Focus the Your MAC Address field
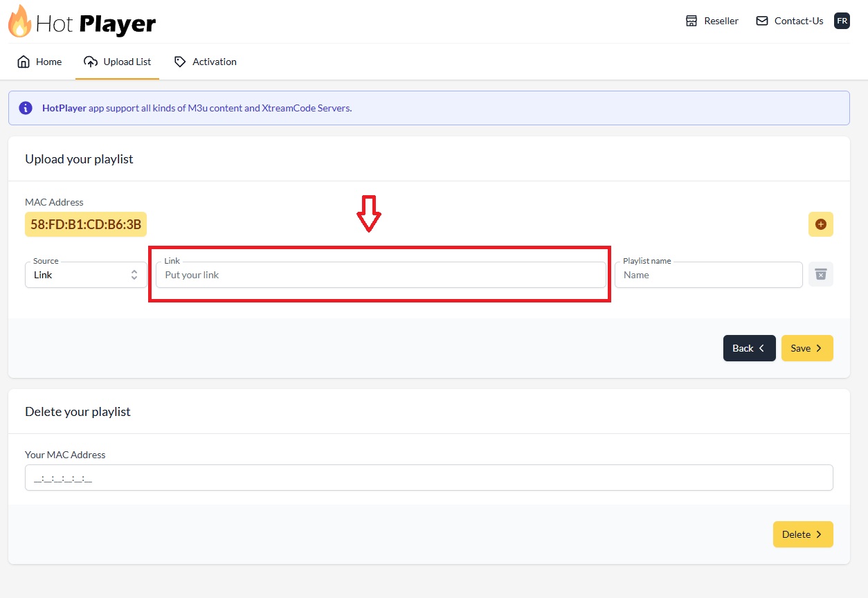The height and width of the screenshot is (598, 868). pos(429,478)
